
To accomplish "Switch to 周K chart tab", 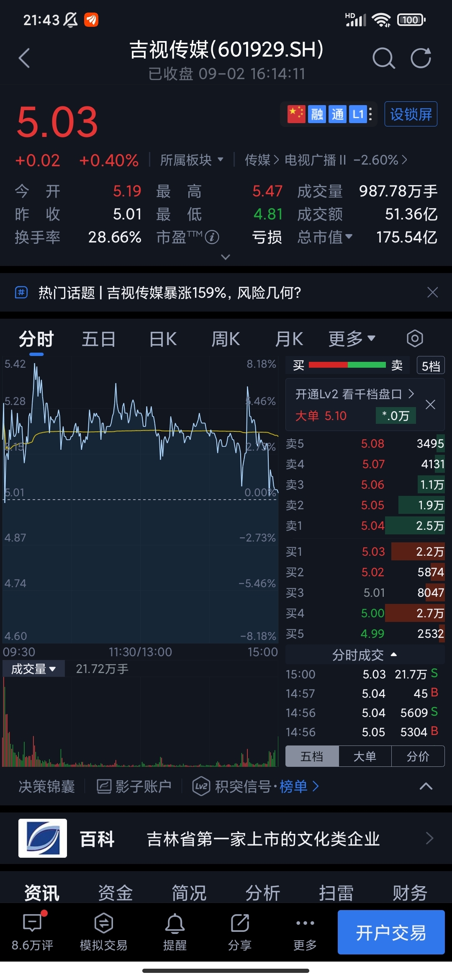I will (x=226, y=339).
